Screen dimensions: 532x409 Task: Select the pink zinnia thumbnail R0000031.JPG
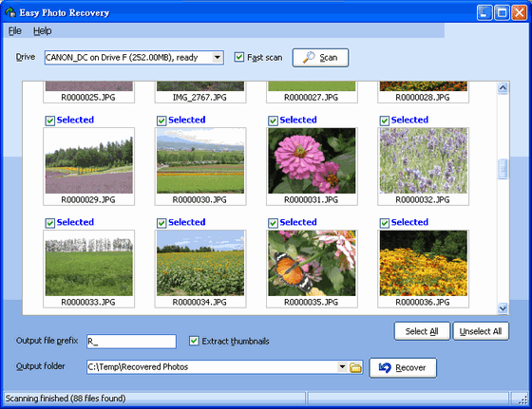point(312,160)
